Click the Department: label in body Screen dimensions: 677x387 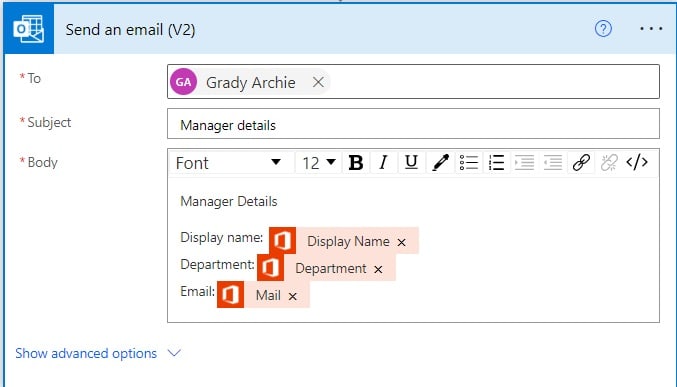[217, 264]
